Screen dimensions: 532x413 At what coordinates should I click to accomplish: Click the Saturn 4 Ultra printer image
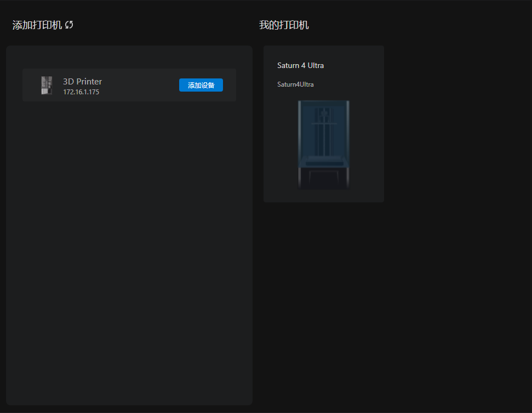[323, 144]
